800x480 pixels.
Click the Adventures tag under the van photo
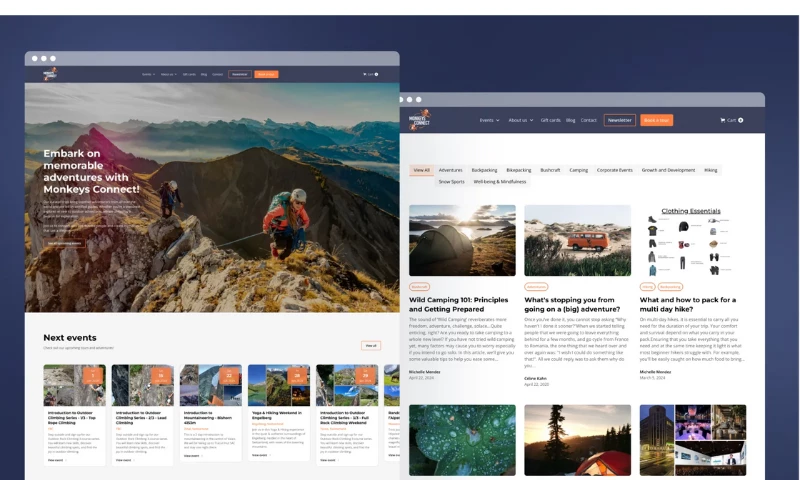click(x=536, y=287)
